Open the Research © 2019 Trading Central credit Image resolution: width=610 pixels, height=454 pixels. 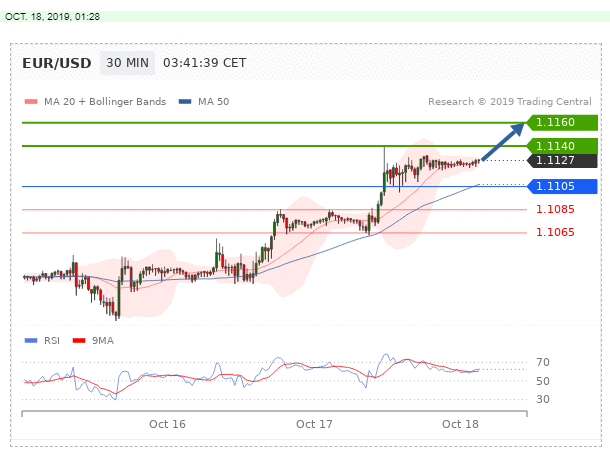(x=510, y=102)
